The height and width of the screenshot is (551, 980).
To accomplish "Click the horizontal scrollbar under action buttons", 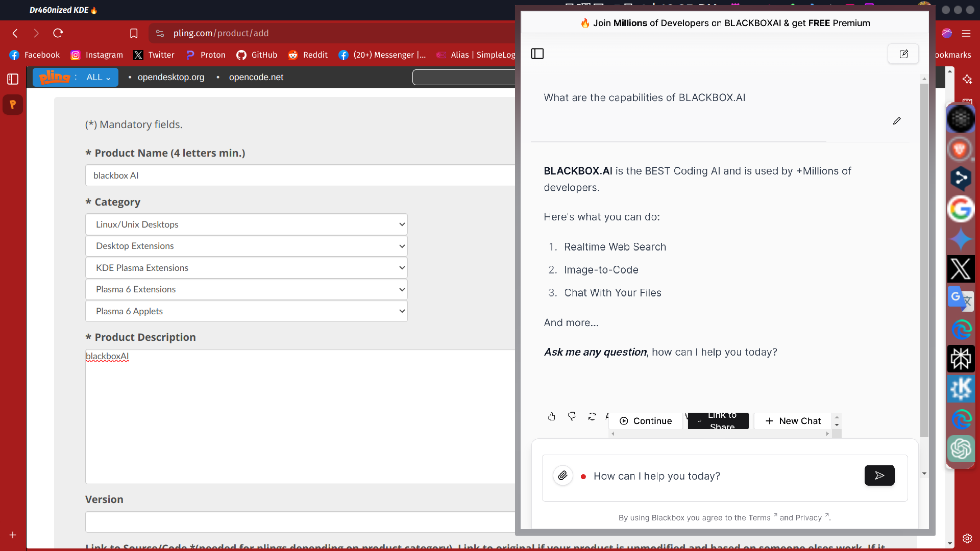I will 720,434.
